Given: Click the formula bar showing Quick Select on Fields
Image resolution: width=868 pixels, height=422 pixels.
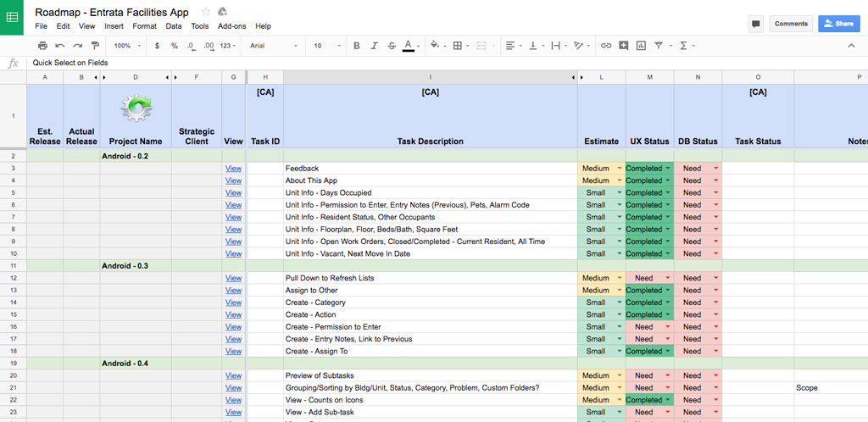Looking at the screenshot, I should (448, 63).
